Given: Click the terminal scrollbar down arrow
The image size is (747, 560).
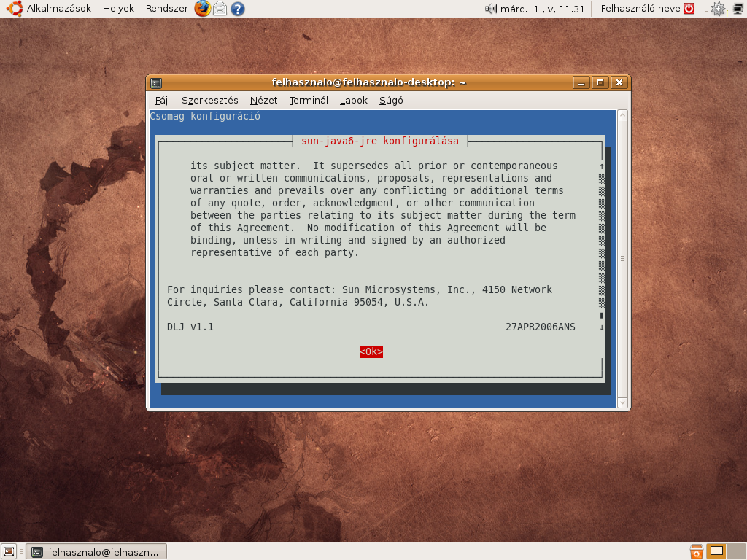Looking at the screenshot, I should click(622, 402).
